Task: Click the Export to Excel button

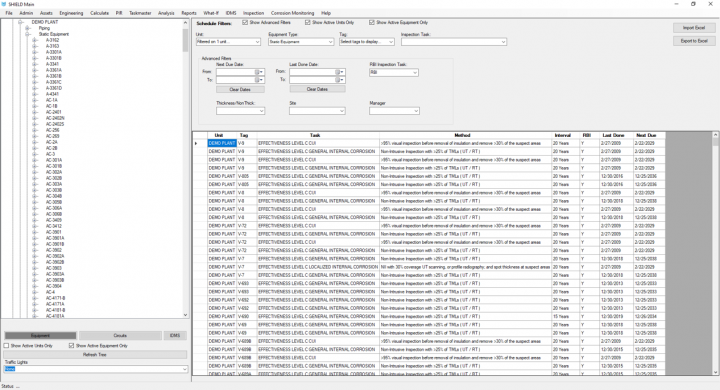Action: click(x=694, y=41)
